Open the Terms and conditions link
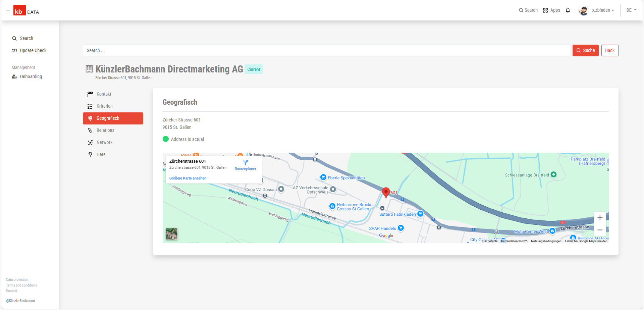 point(21,285)
